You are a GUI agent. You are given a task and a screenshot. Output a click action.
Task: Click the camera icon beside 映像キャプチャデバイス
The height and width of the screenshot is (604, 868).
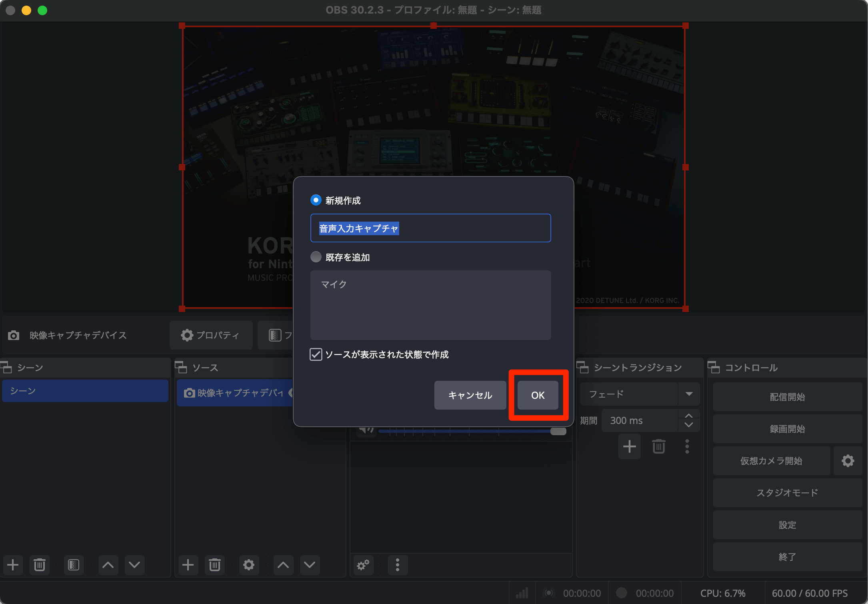[13, 335]
